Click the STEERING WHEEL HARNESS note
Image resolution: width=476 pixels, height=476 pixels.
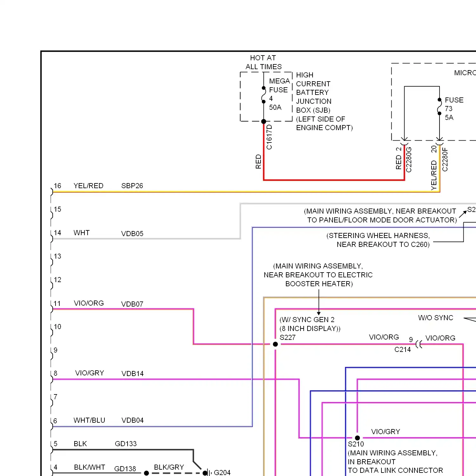378,240
